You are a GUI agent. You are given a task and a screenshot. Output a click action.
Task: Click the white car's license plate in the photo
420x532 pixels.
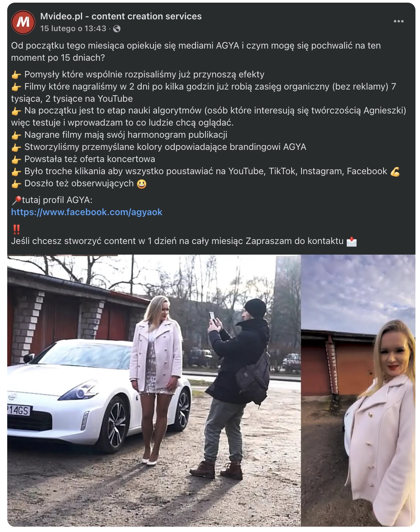click(x=19, y=410)
